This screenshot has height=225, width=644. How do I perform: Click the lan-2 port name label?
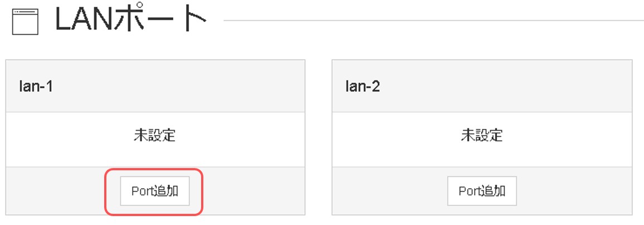tap(363, 87)
